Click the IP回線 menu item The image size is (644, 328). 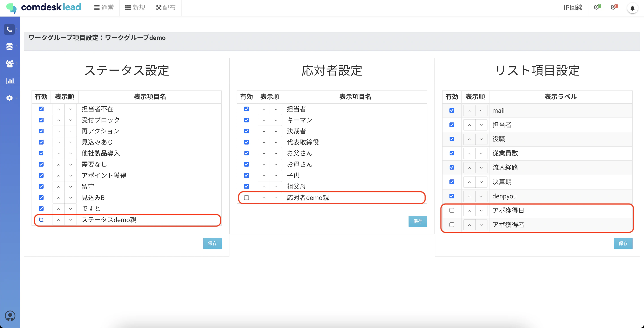(x=573, y=8)
